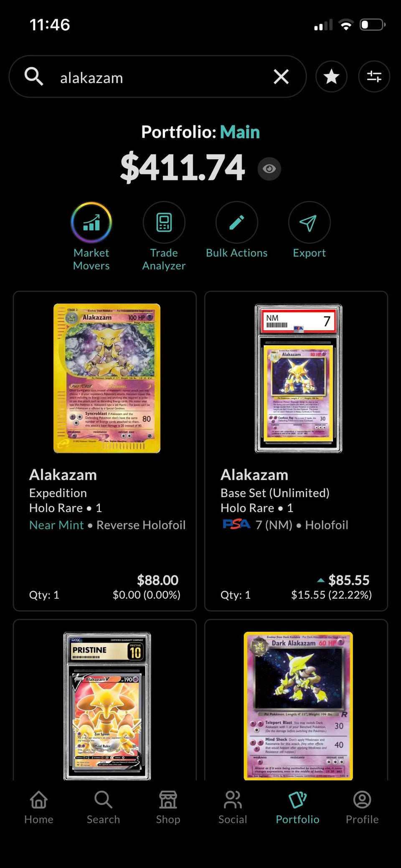Open the Search tab
Image resolution: width=401 pixels, height=868 pixels.
[x=103, y=807]
